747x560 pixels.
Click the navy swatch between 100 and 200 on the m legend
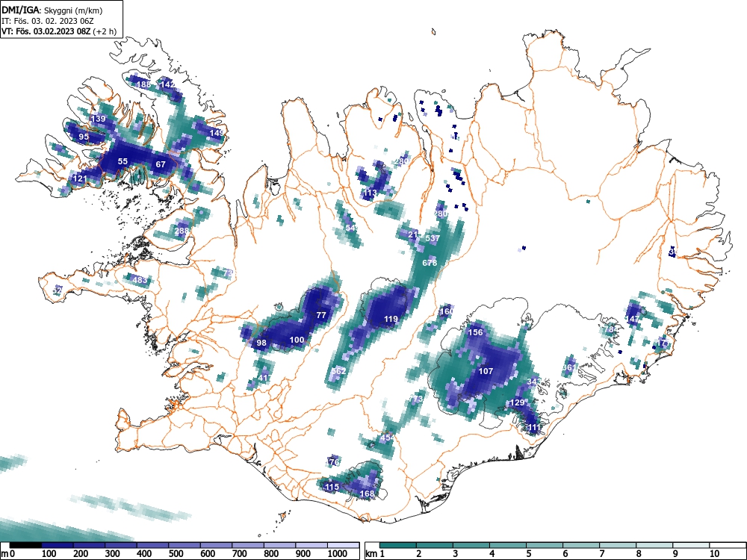58,545
